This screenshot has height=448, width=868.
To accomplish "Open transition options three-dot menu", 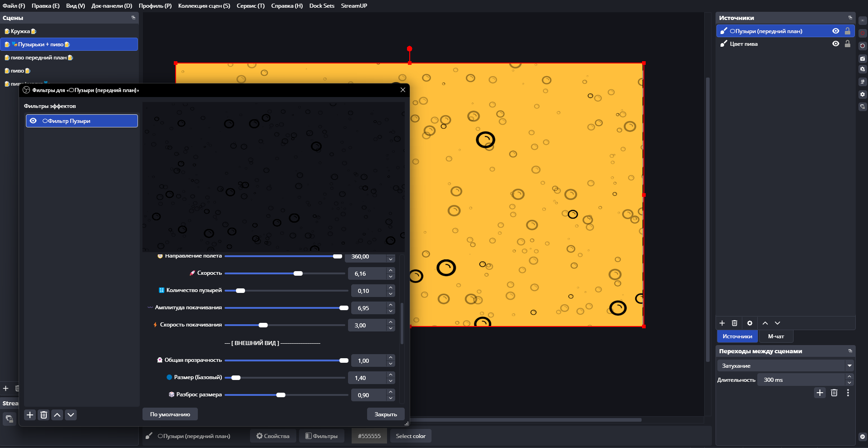I will coord(848,393).
